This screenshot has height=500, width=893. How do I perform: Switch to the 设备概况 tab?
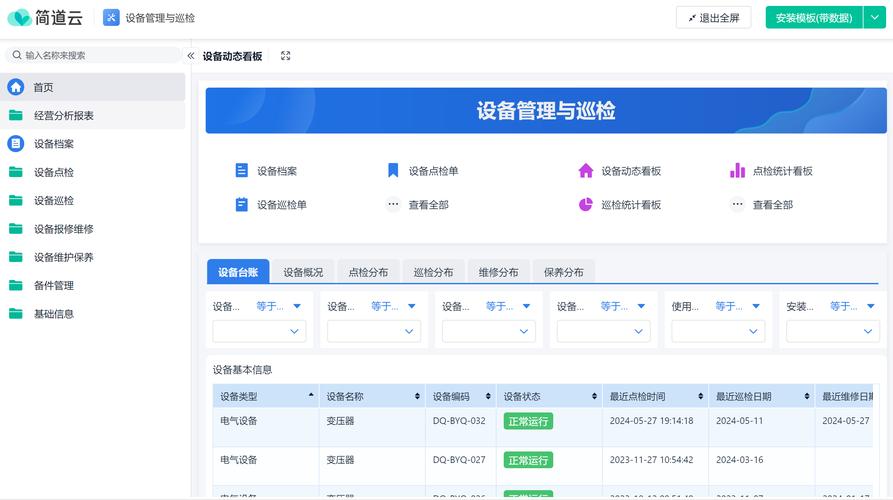point(303,272)
